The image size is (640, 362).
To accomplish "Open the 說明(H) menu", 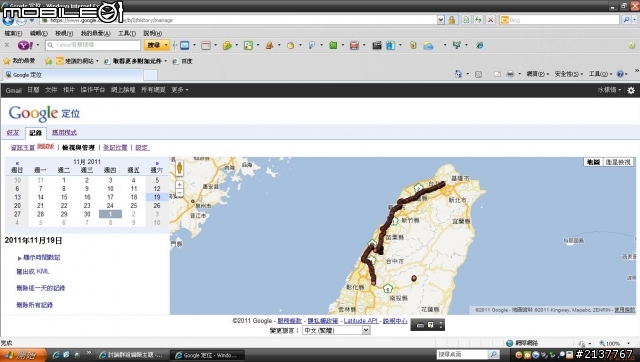I will 152,33.
